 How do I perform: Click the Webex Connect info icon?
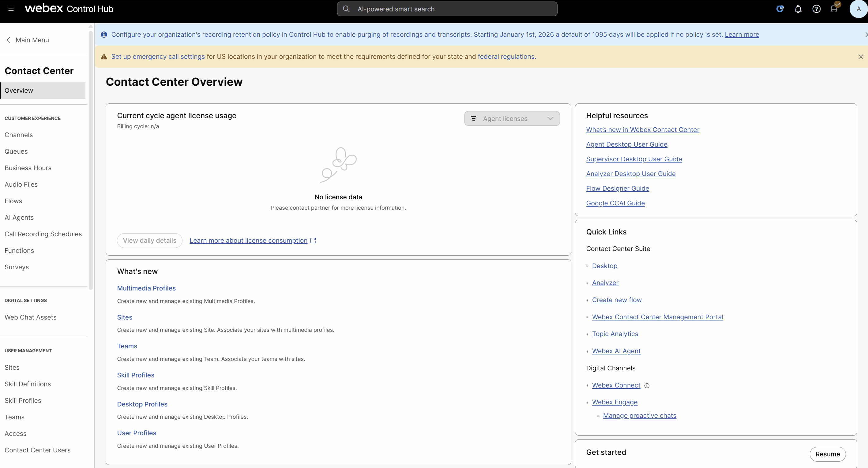coord(647,386)
